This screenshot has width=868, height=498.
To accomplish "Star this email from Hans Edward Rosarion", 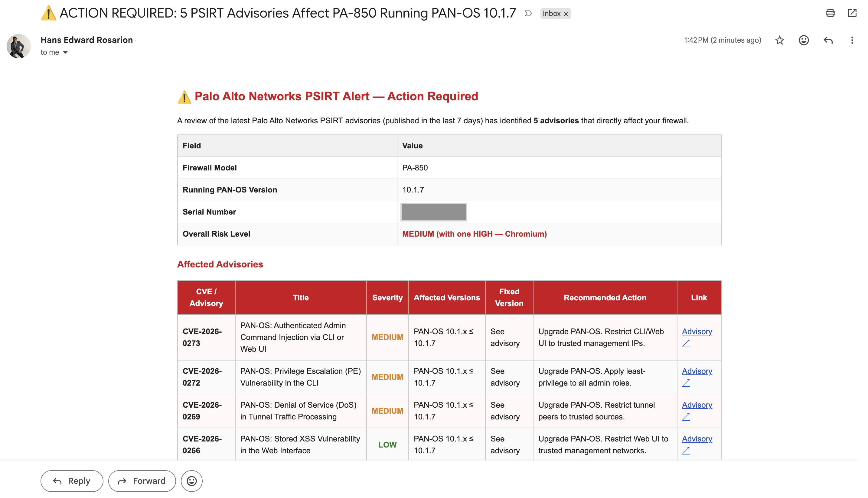I will tap(779, 40).
